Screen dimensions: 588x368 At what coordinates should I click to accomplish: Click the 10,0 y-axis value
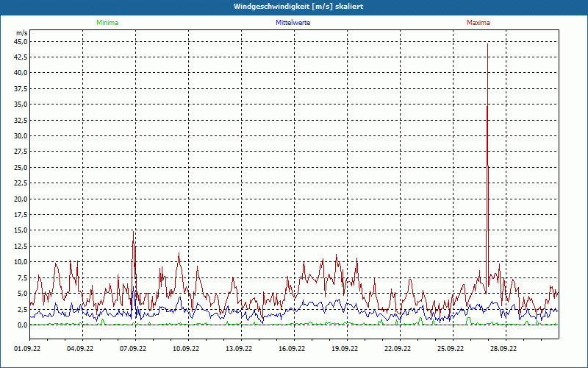[21, 262]
